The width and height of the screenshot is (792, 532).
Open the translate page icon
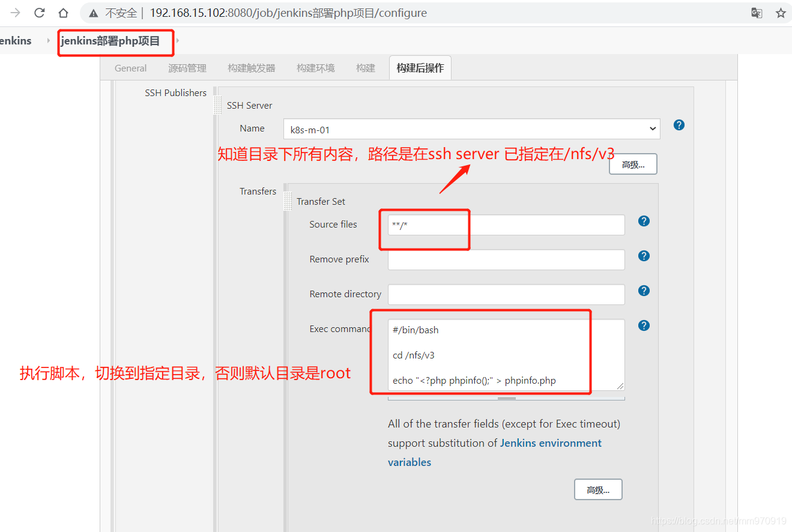[x=757, y=13]
